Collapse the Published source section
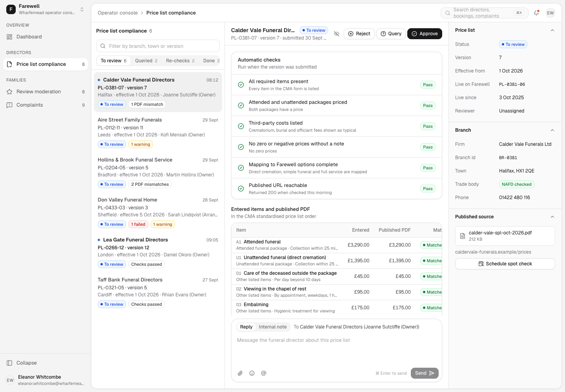565x392 pixels. [x=552, y=217]
